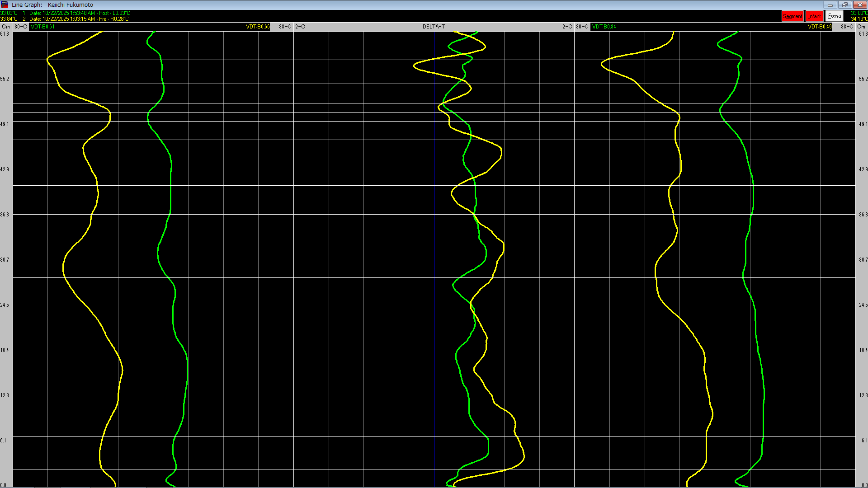Select the white Fossa button
The image size is (868, 488).
pyautogui.click(x=835, y=16)
